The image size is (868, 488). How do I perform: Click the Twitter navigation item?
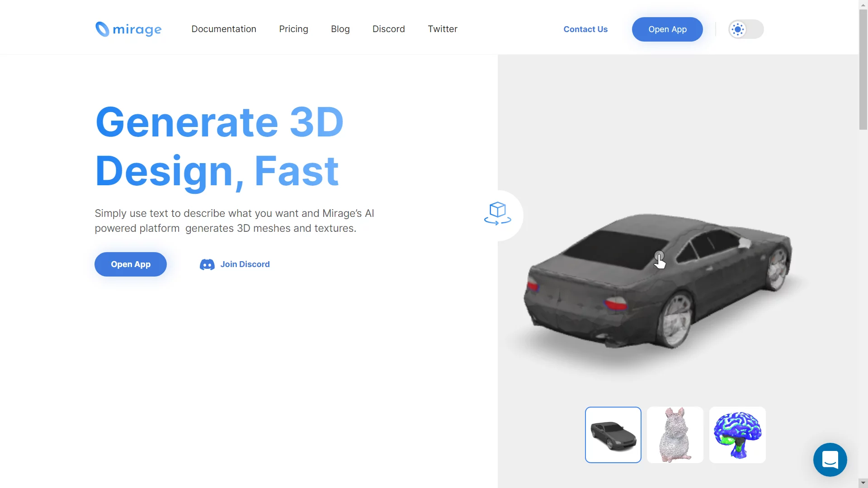click(442, 28)
